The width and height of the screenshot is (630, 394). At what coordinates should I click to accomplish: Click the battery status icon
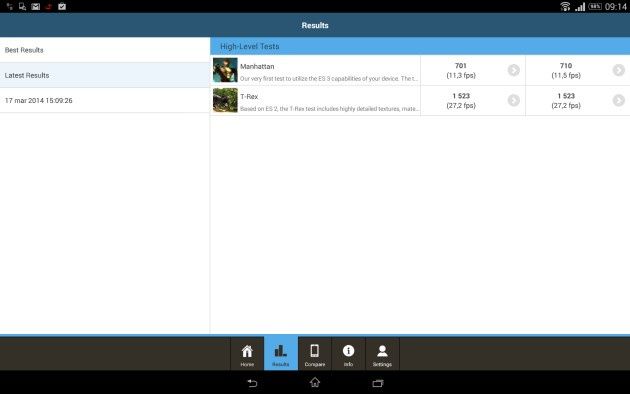[x=595, y=6]
